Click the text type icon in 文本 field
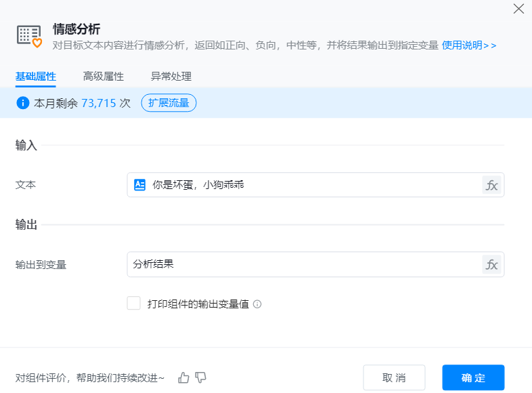 [x=140, y=185]
